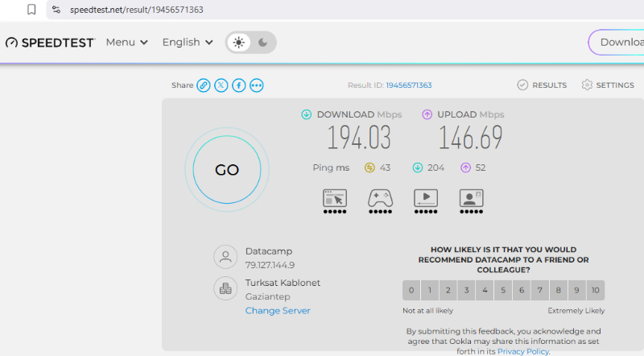Click the server icon beside Turksat Kablonet

[225, 288]
